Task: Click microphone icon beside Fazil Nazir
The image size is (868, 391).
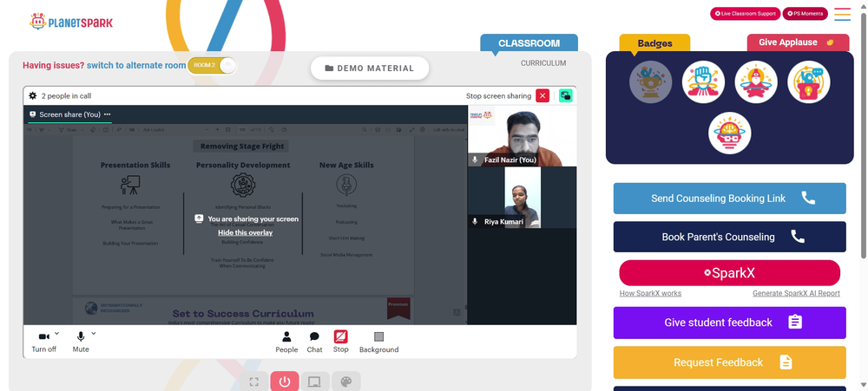Action: click(475, 160)
